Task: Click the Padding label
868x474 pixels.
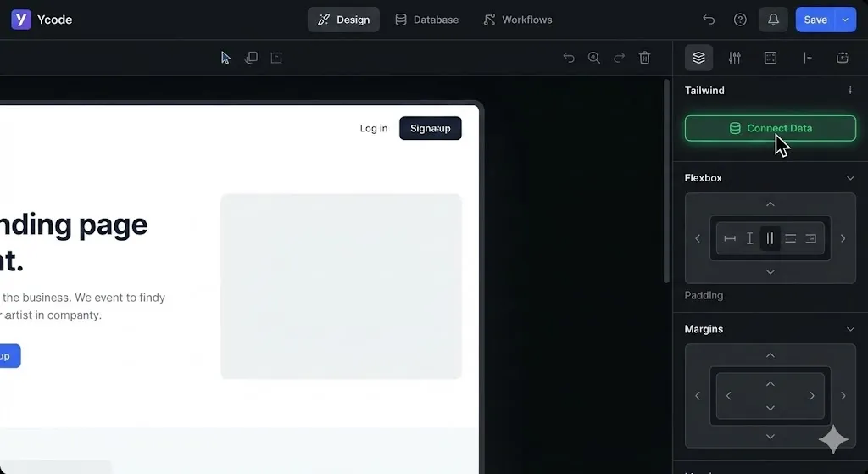Action: [704, 296]
